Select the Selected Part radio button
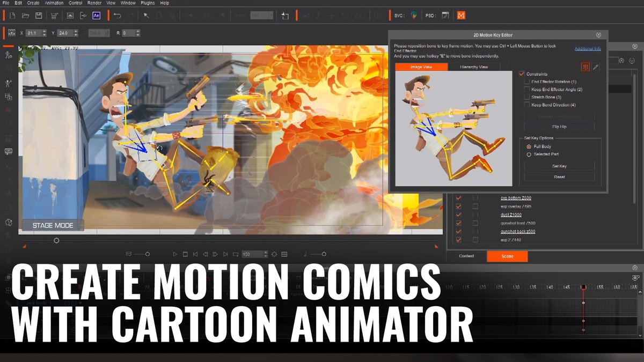This screenshot has height=362, width=644. tap(529, 154)
